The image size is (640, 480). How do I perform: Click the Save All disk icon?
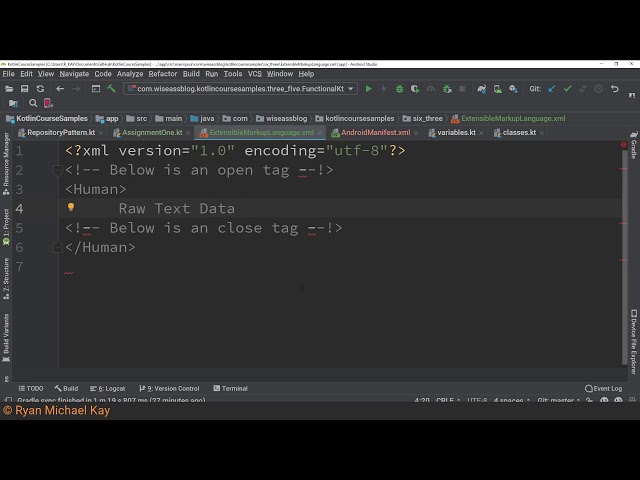[24, 89]
